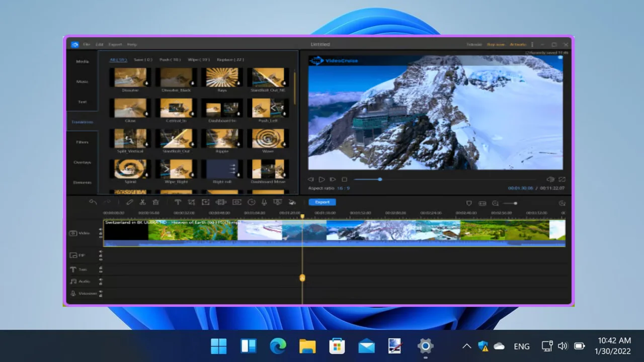The image size is (644, 362).
Task: Click the fullscreen preview icon
Action: [562, 179]
